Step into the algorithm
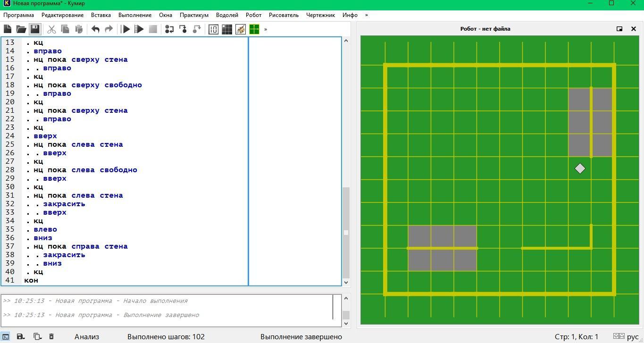This screenshot has height=343, width=644. pos(183,29)
